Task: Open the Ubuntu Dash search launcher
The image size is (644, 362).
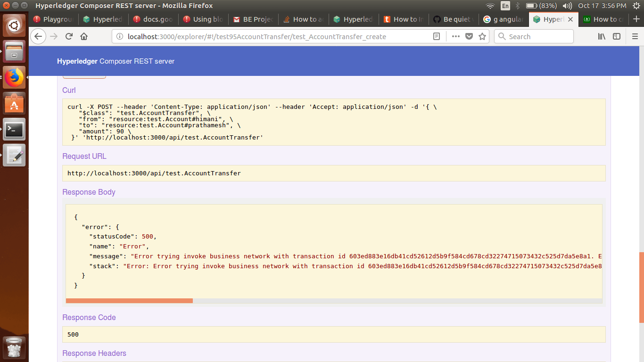Action: pos(14,25)
